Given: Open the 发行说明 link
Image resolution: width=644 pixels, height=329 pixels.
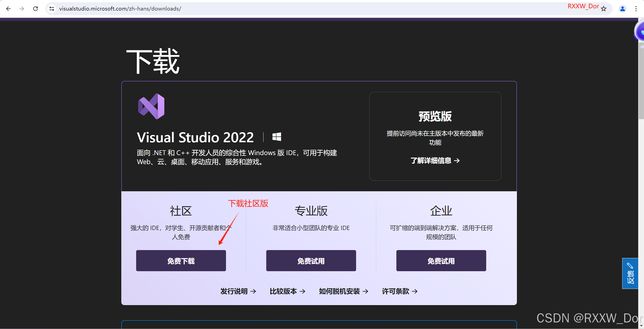Looking at the screenshot, I should click(238, 291).
